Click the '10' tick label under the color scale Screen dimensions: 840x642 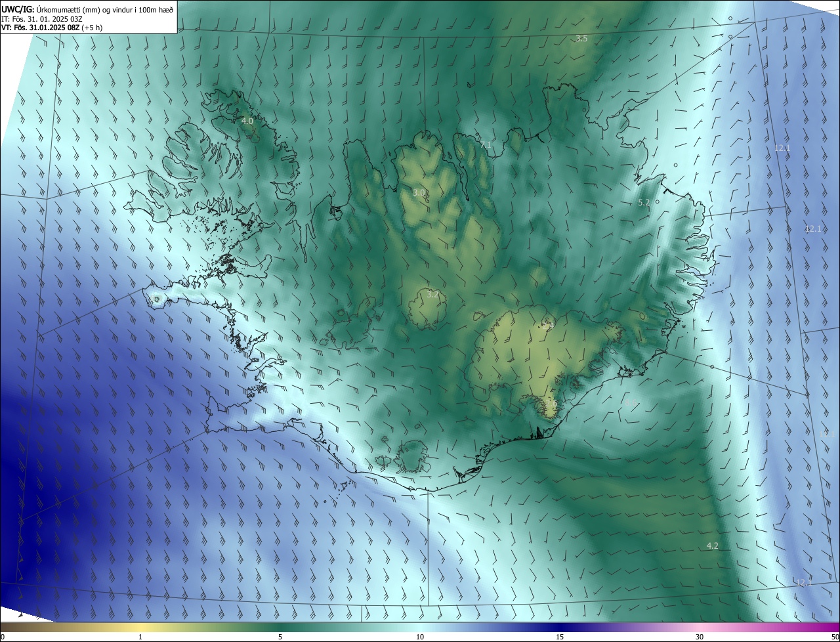(420, 637)
